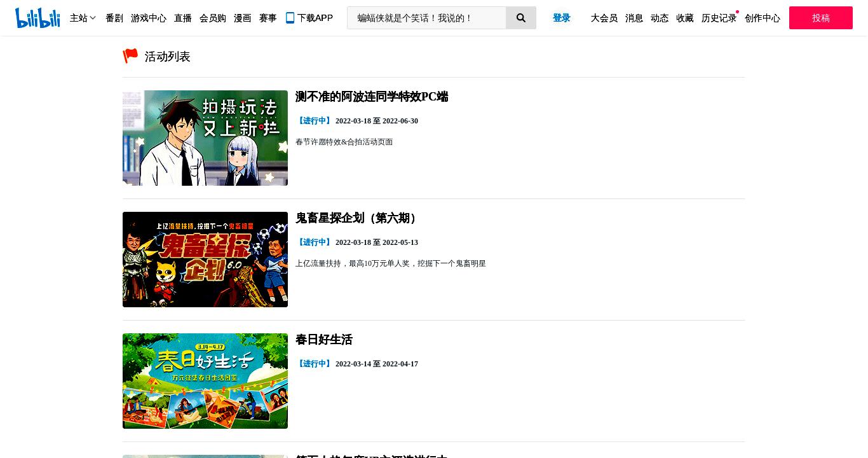Click the magnifier search button
The image size is (868, 458).
521,18
